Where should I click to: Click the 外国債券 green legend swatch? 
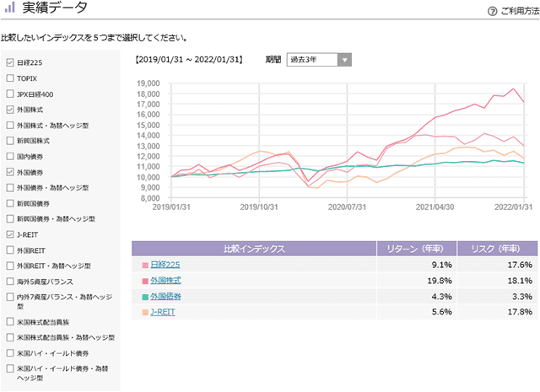145,297
